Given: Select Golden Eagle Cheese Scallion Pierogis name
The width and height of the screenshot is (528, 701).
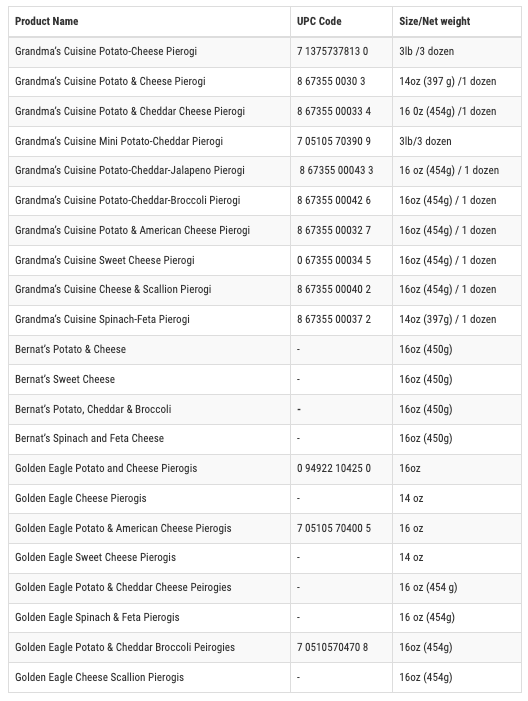Looking at the screenshot, I should point(100,677).
